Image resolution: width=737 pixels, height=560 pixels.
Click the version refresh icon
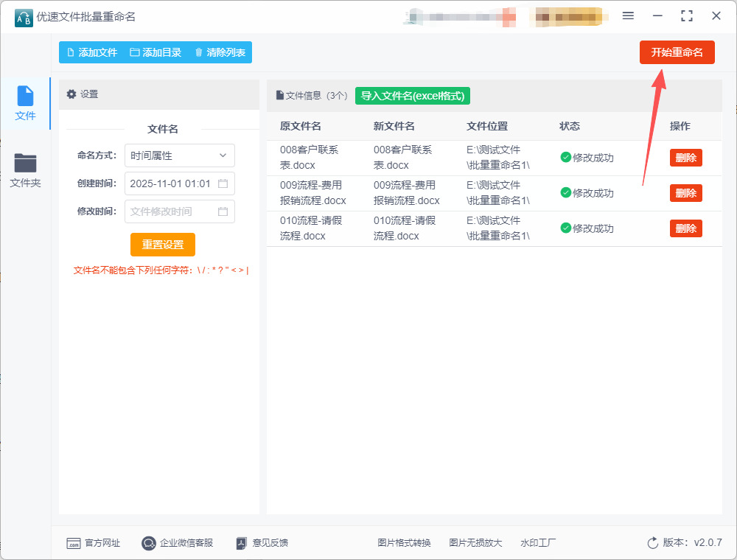(x=652, y=543)
